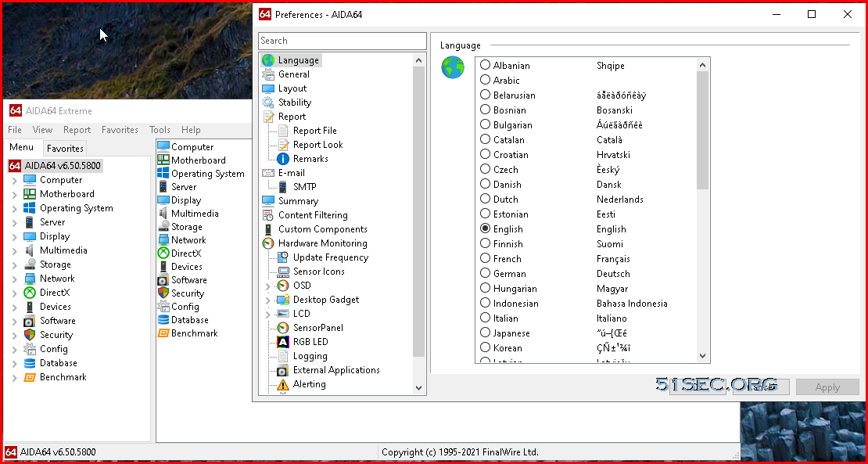Select the Stability gear icon in Preferences

coord(268,103)
